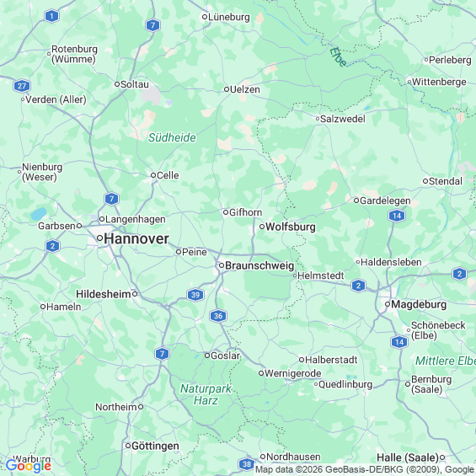Image resolution: width=476 pixels, height=476 pixels.
Task: Click the highway 27 shield icon
Action: click(x=22, y=86)
